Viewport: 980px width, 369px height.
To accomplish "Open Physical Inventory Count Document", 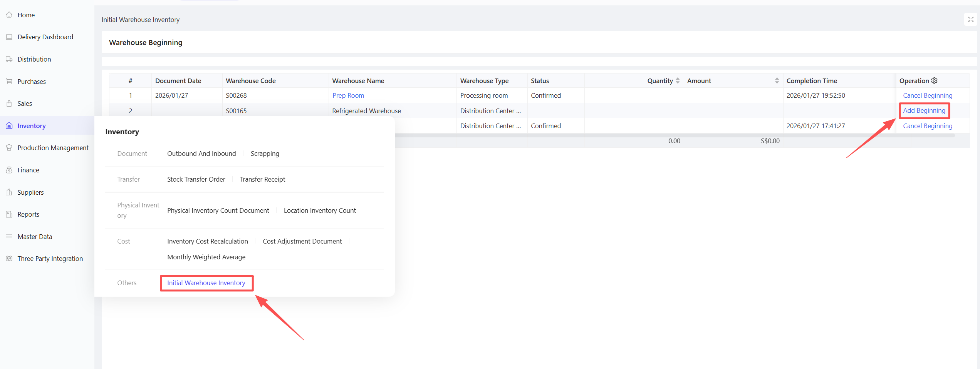I will point(218,210).
